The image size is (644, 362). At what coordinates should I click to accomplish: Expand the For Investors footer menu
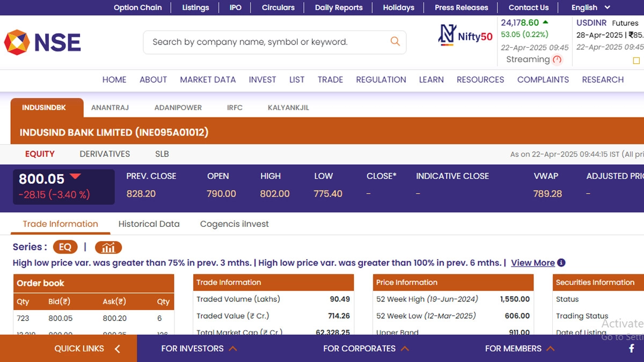click(199, 349)
